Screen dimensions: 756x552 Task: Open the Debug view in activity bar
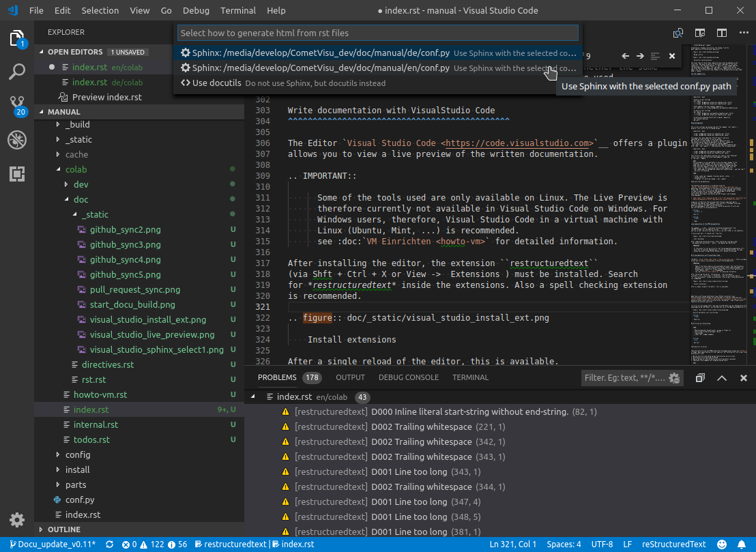(17, 140)
